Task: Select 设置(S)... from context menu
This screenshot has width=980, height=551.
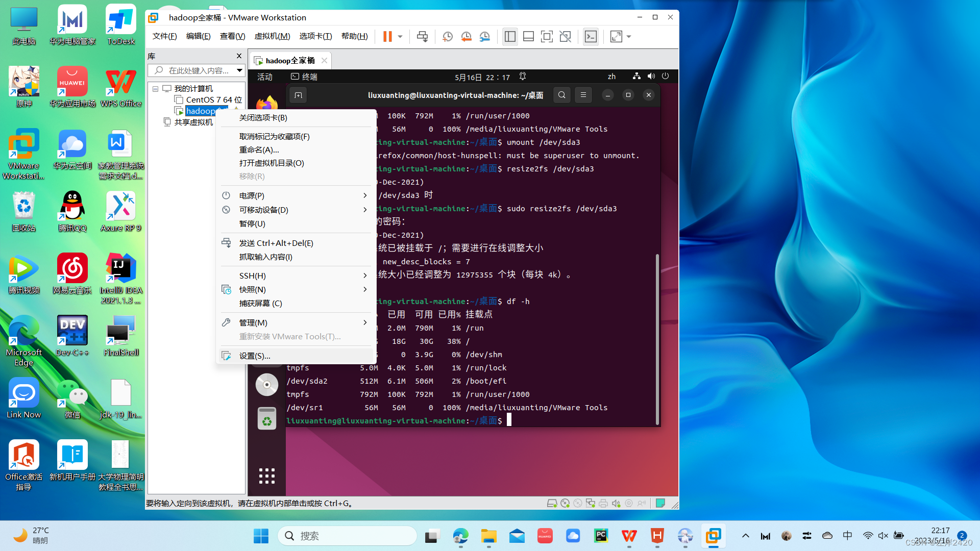Action: pos(255,356)
